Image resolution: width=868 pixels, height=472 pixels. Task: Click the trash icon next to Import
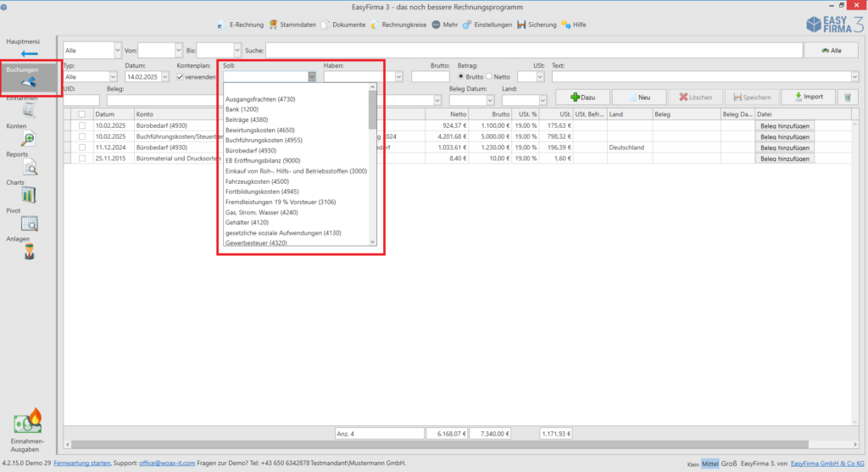(x=848, y=97)
